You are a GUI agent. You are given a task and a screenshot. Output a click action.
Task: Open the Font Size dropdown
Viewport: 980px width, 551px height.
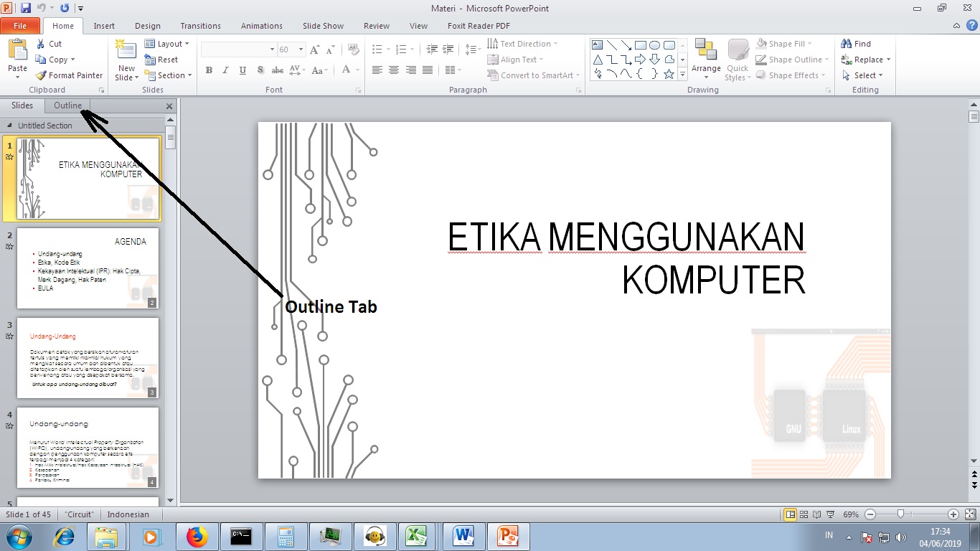pos(299,50)
